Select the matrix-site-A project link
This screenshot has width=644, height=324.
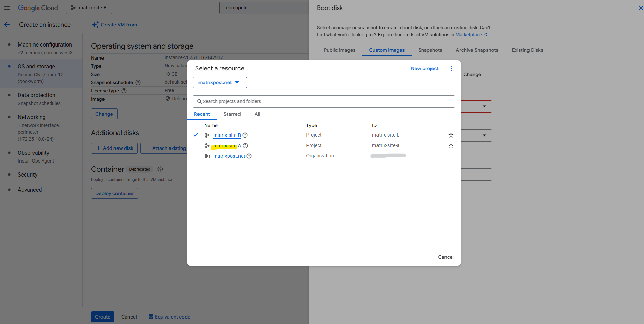click(x=227, y=146)
